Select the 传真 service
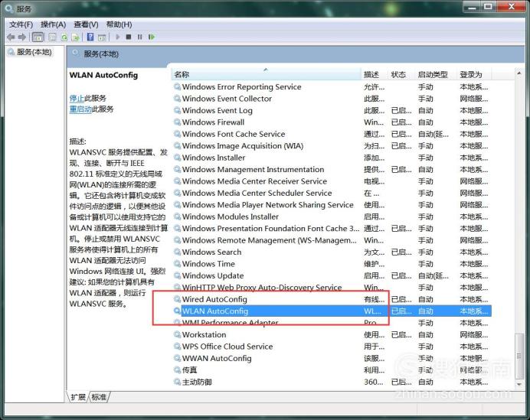The height and width of the screenshot is (420, 530). (x=332, y=370)
